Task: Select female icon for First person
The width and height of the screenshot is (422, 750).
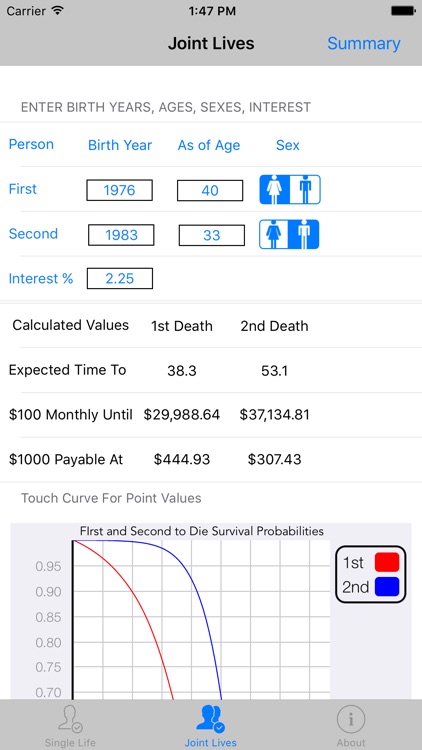Action: click(275, 190)
